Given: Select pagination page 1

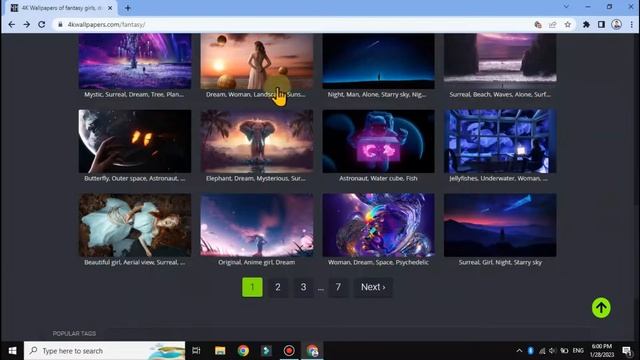Looking at the screenshot, I should pos(252,287).
